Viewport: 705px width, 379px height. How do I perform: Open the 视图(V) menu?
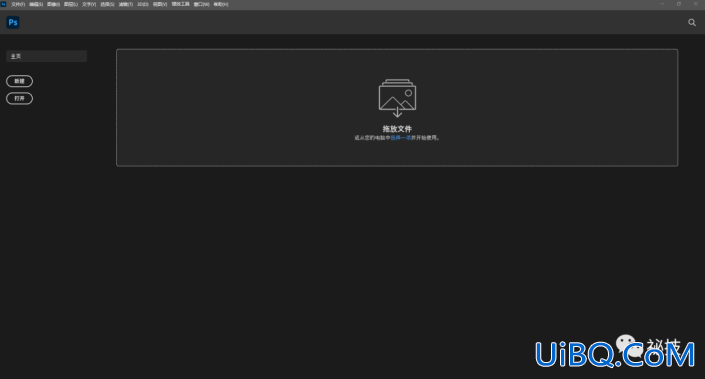(x=160, y=4)
